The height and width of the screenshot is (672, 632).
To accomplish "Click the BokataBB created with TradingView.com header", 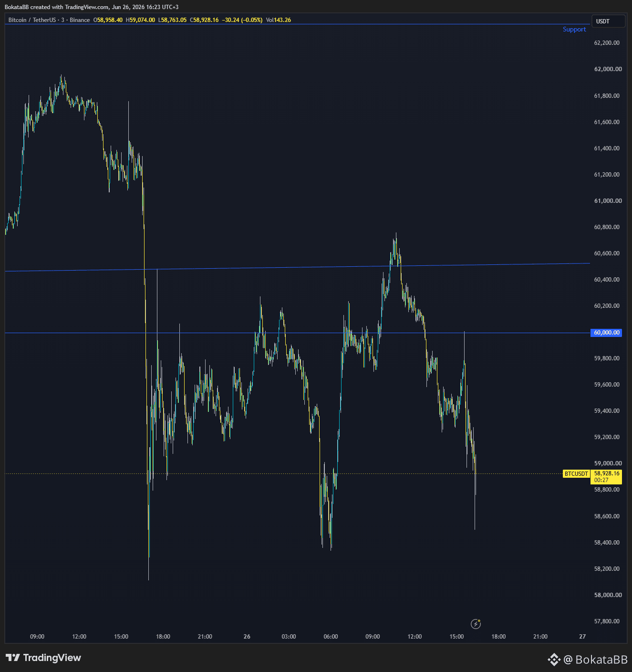I will pos(92,7).
